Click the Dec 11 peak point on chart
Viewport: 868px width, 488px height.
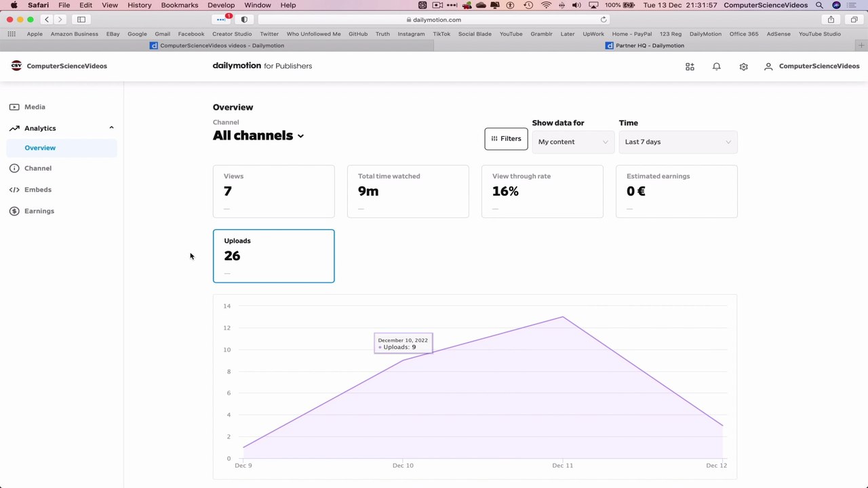[562, 317]
